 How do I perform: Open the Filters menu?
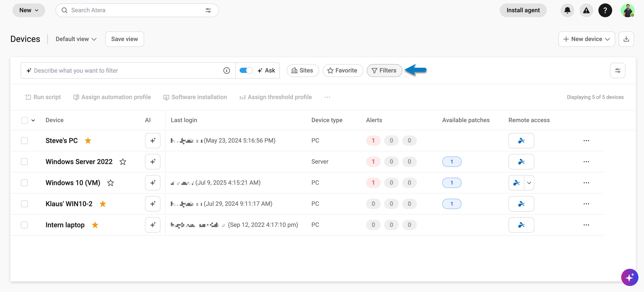pyautogui.click(x=384, y=70)
